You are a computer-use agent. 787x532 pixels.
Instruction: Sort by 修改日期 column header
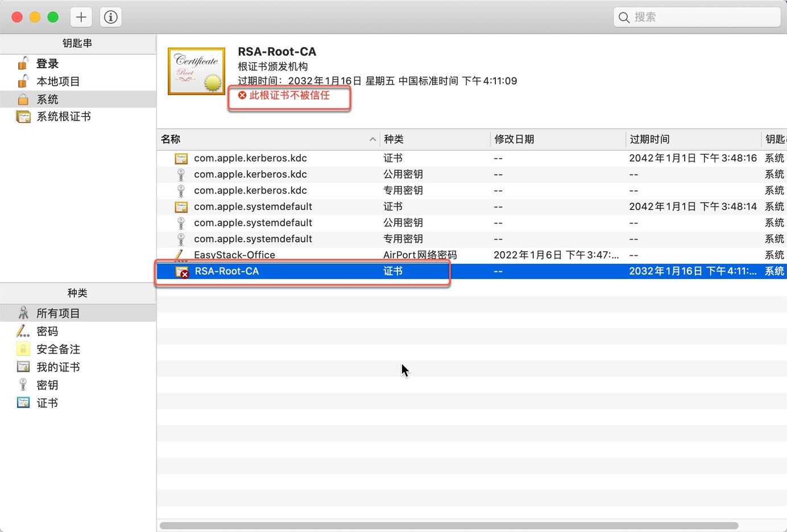coord(514,139)
